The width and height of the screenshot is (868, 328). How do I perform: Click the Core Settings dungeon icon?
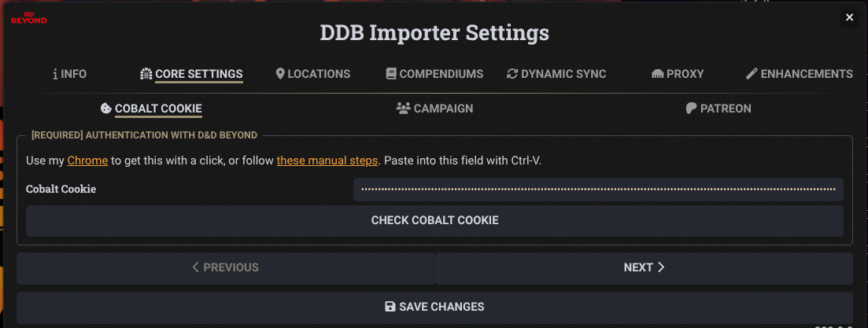(x=146, y=74)
